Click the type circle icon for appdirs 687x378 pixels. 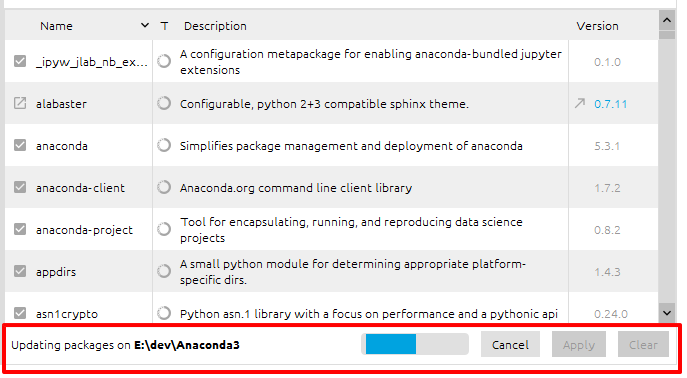tap(164, 271)
